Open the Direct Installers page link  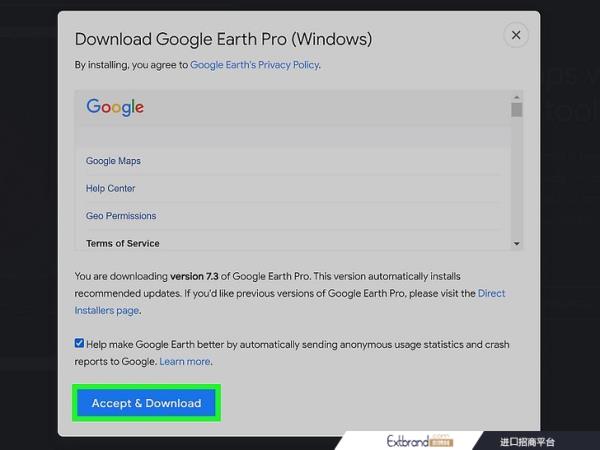[x=491, y=293]
